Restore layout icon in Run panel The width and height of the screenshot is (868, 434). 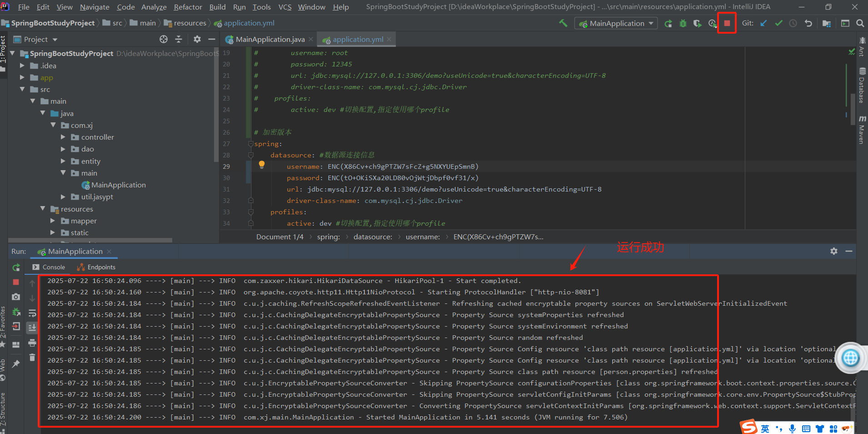[16, 344]
